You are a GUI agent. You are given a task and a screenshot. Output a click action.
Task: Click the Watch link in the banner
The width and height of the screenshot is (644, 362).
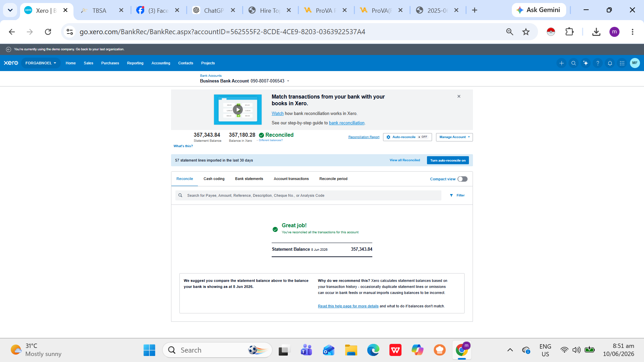tap(277, 114)
